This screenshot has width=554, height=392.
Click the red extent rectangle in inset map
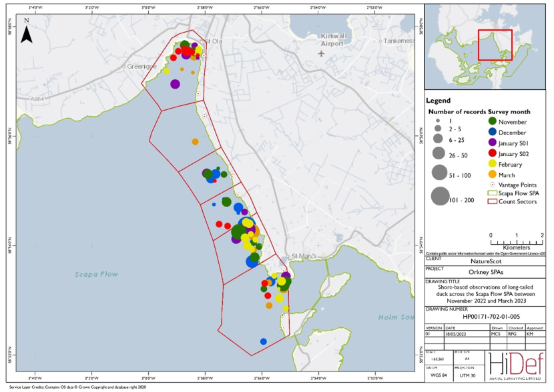point(495,45)
